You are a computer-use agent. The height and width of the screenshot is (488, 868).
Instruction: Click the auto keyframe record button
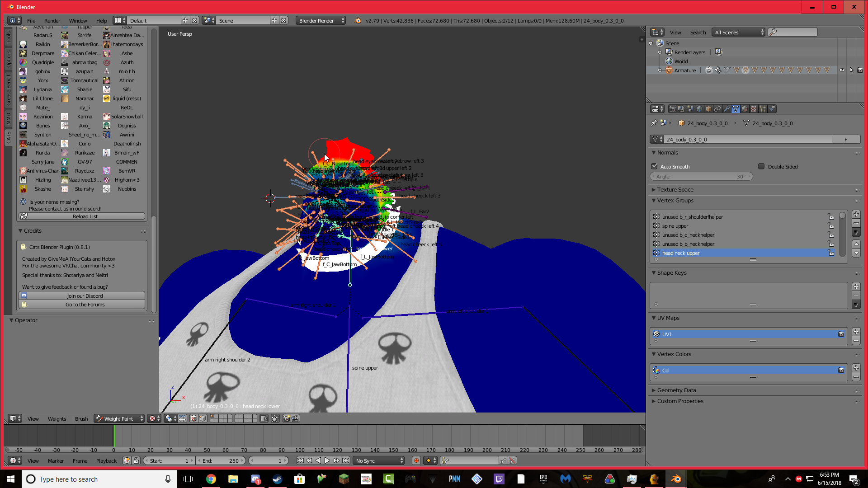click(416, 461)
